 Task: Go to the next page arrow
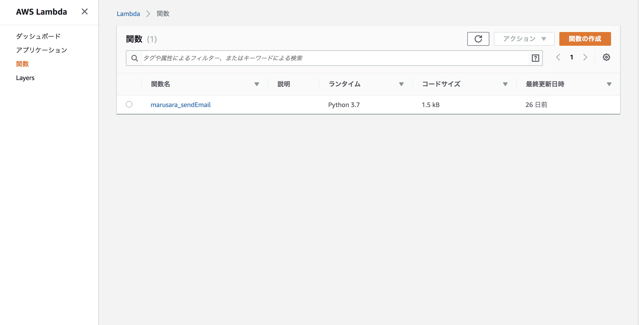(x=585, y=57)
